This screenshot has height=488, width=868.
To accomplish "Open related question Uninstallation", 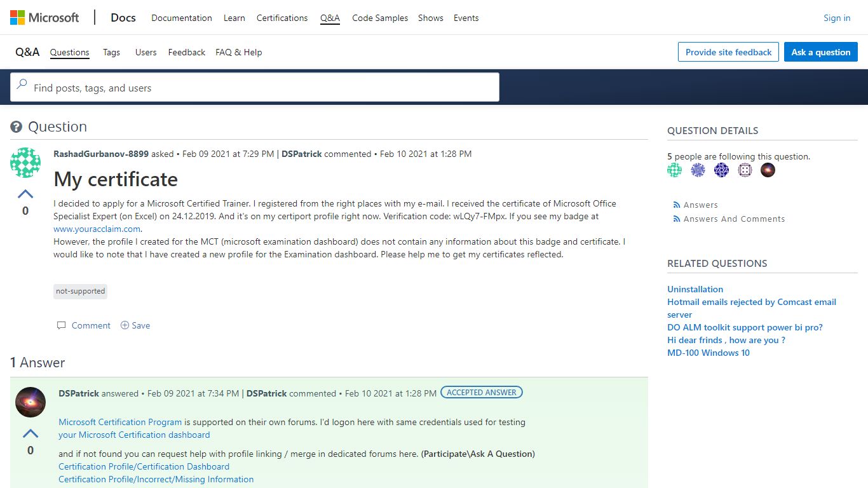I will [x=695, y=289].
